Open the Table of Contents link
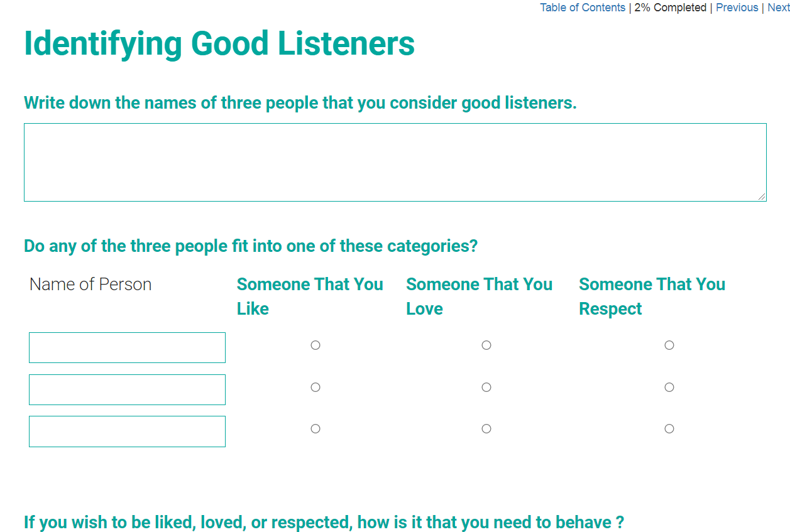The image size is (790, 532). coord(583,8)
